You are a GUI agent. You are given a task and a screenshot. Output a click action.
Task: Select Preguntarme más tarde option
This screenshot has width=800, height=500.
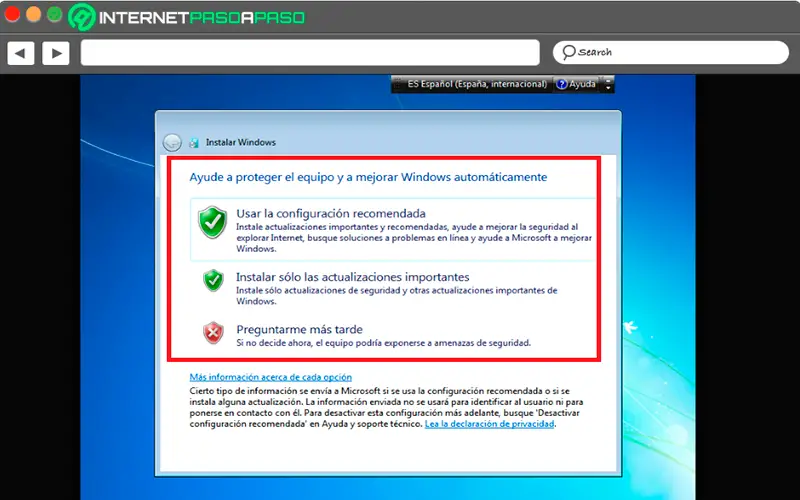[x=393, y=335]
